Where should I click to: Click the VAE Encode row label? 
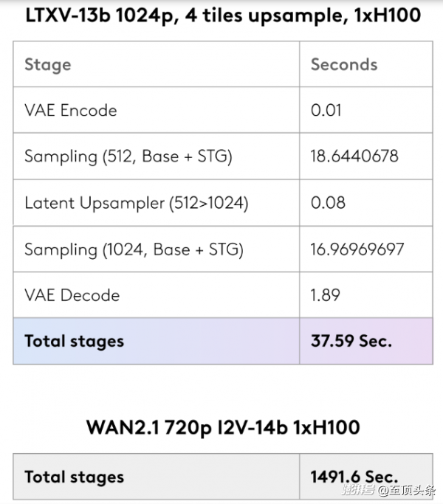click(x=71, y=110)
